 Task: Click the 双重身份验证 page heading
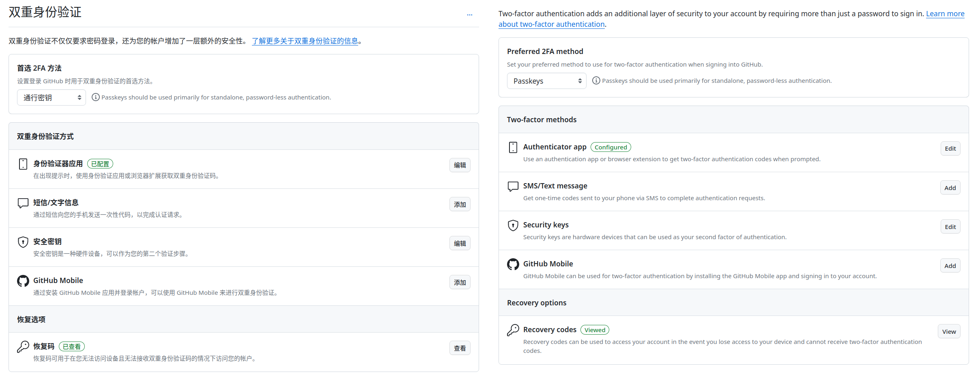coord(45,12)
